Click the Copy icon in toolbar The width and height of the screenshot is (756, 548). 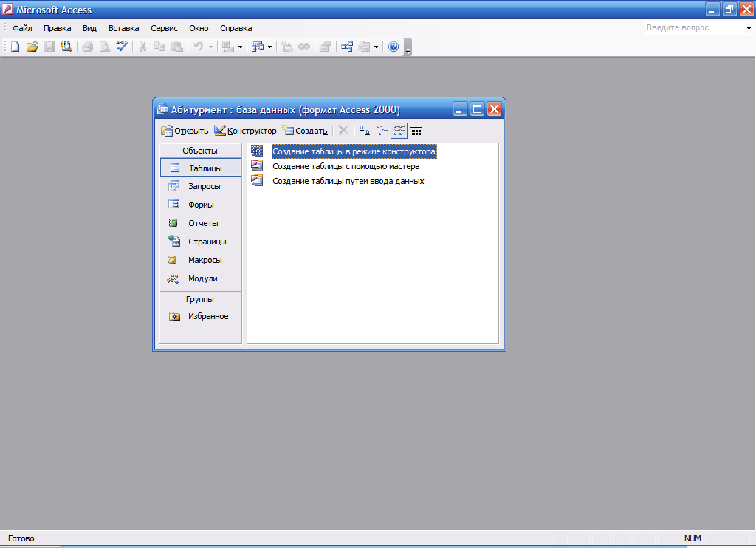[x=159, y=47]
